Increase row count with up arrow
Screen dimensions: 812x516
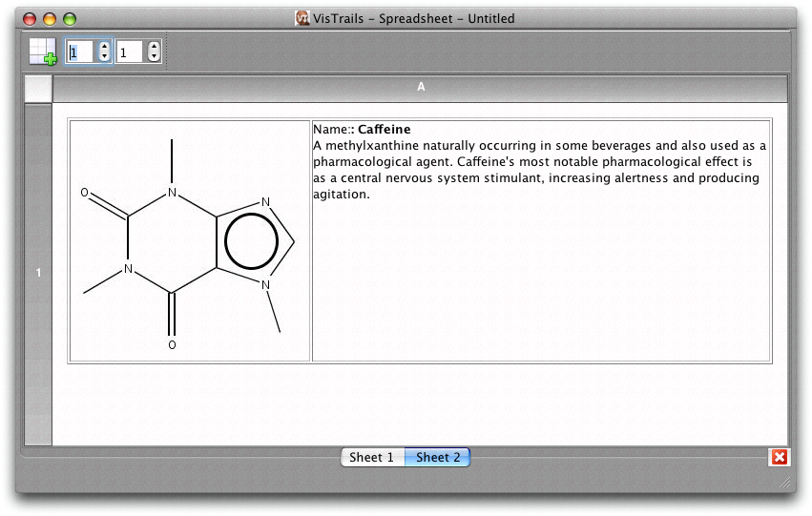[104, 47]
